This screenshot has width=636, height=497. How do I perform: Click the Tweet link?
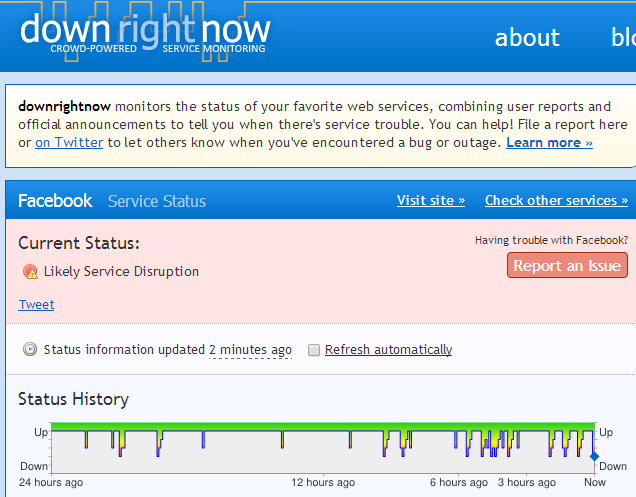click(x=36, y=305)
